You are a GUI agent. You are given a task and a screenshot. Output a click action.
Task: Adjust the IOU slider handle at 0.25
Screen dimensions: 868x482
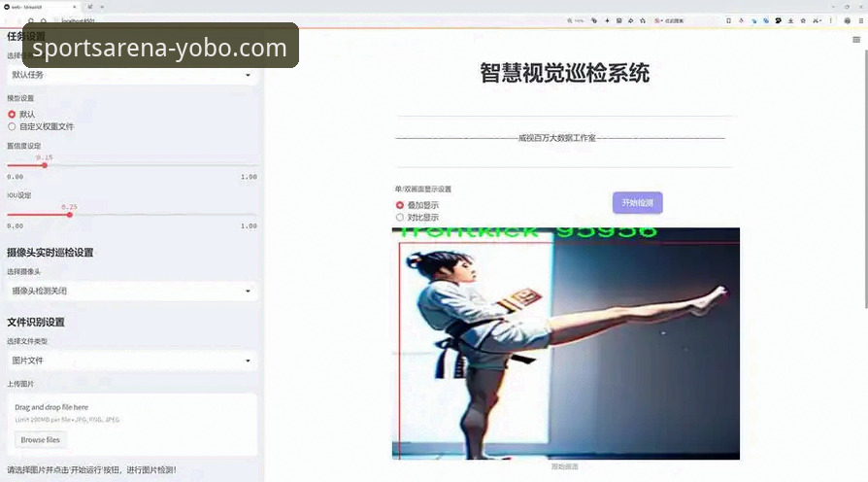70,215
